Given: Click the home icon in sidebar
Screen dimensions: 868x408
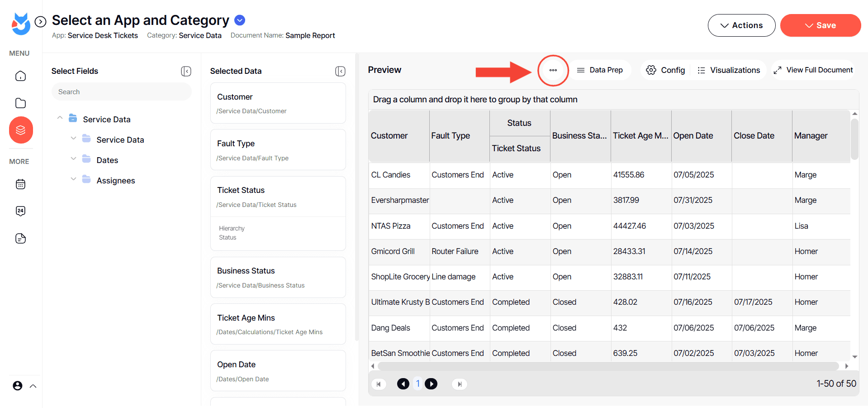Looking at the screenshot, I should coord(20,76).
